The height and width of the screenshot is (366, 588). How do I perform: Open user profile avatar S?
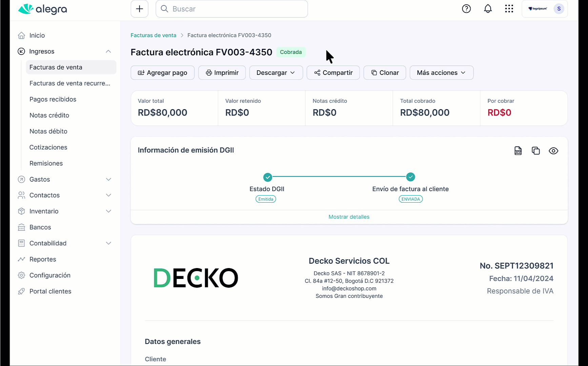point(559,9)
